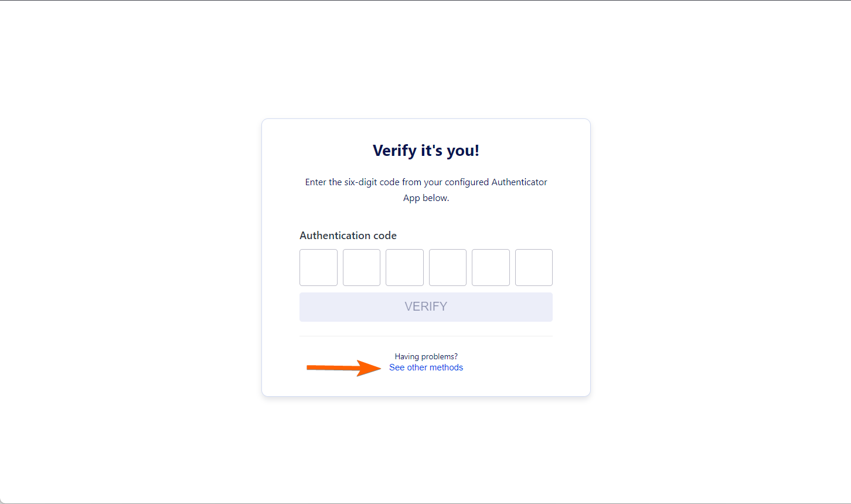Click the fifth authentication code digit box
The image size is (851, 504).
[491, 267]
